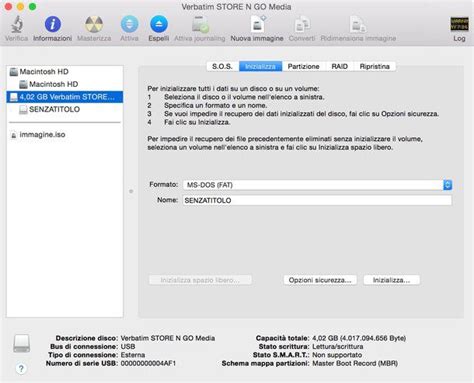
Task: Click the Bus di connessione USB value
Action: pyautogui.click(x=128, y=347)
